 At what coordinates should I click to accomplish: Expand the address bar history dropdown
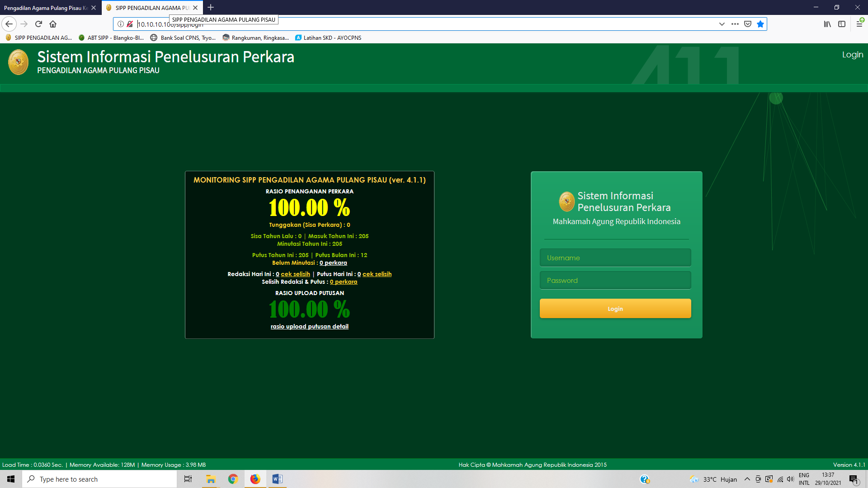click(722, 24)
